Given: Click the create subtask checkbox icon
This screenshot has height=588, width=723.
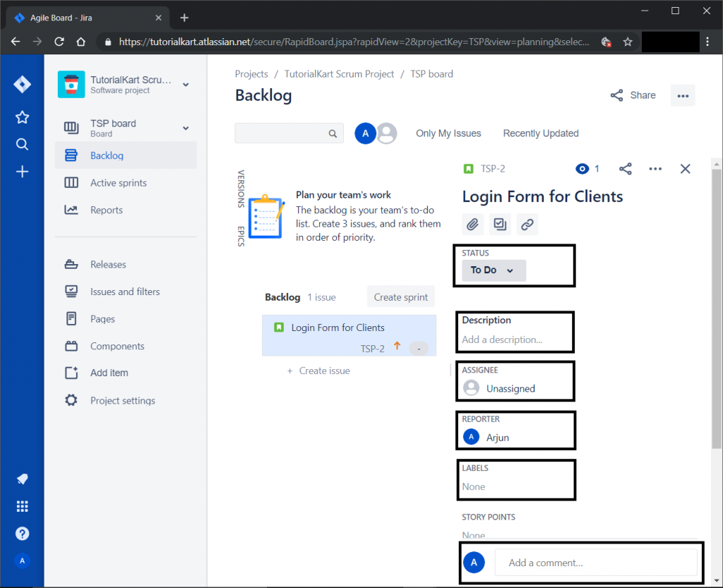Looking at the screenshot, I should [x=500, y=224].
